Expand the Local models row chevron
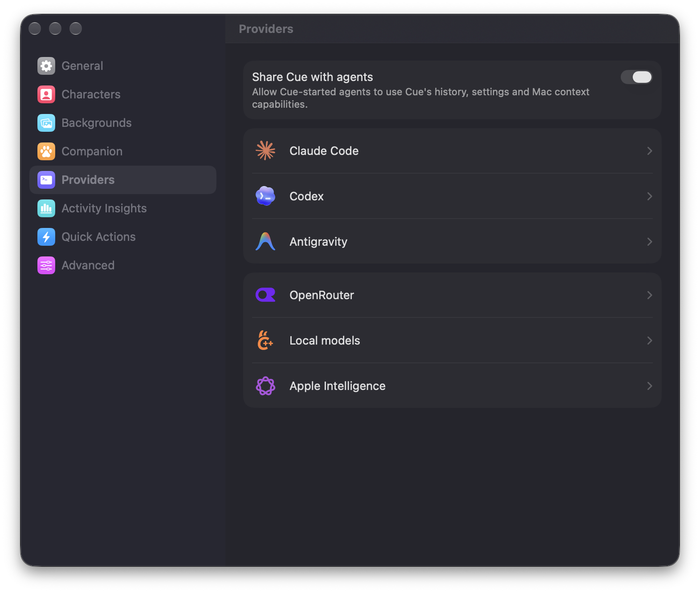Viewport: 700px width, 593px height. 650,341
